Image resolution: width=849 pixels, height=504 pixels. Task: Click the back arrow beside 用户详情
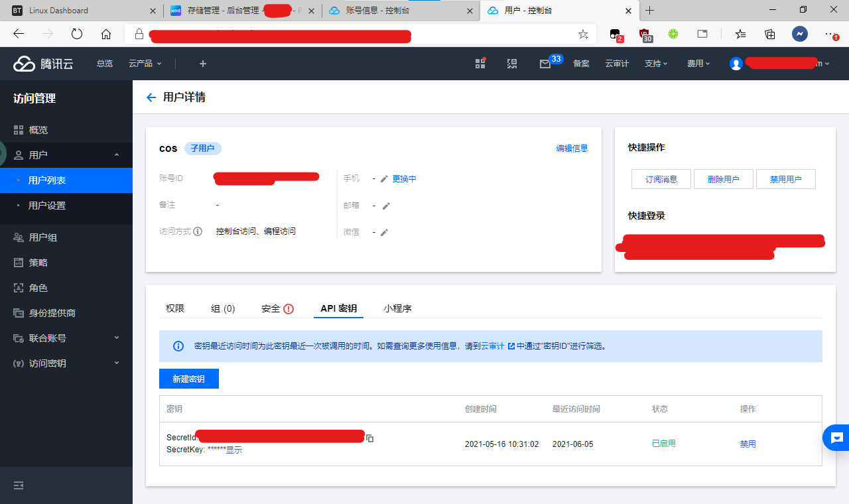[151, 97]
